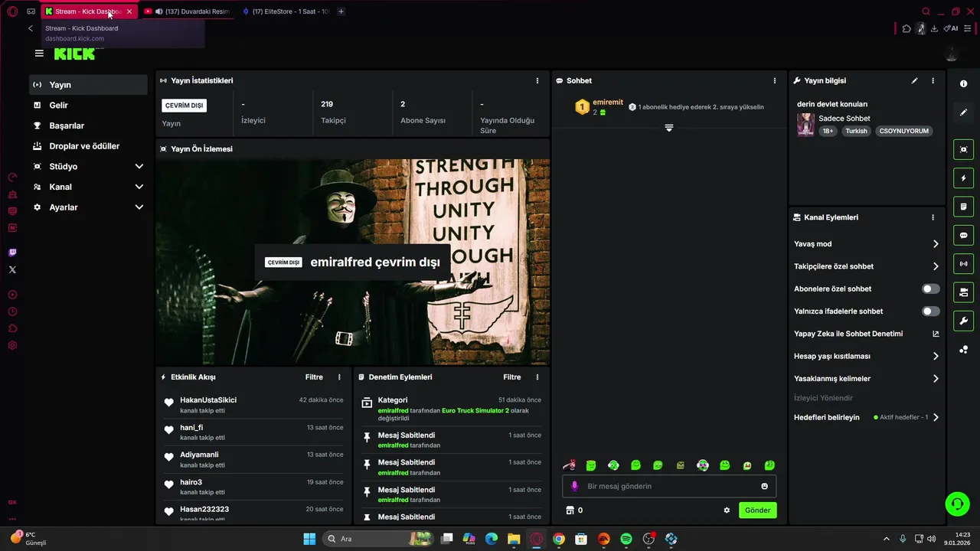The width and height of the screenshot is (980, 551).
Task: Toggle stream preview widget icon in right toolbar
Action: click(963, 149)
